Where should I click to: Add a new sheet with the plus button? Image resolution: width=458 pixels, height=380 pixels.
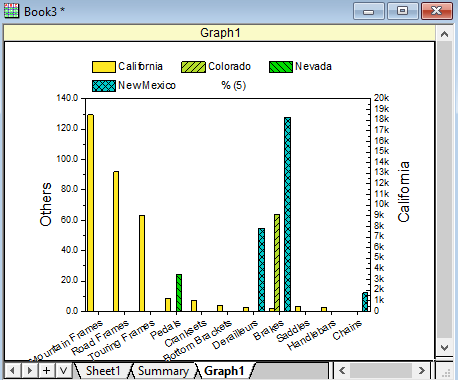[x=47, y=370]
